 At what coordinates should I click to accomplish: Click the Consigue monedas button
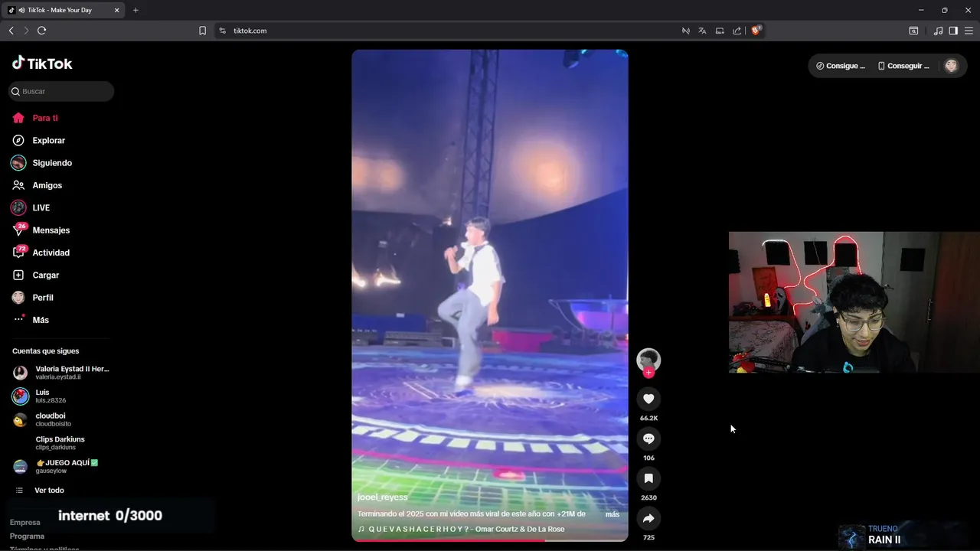[841, 66]
